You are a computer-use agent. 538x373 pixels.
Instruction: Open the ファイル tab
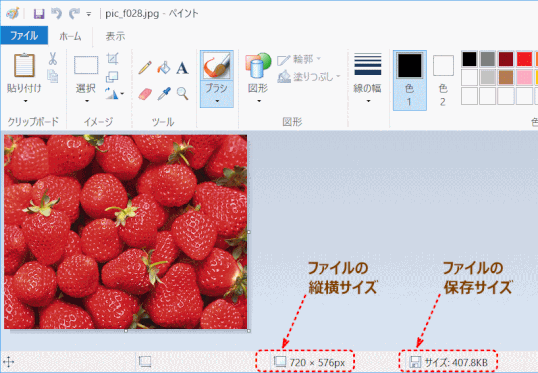pyautogui.click(x=24, y=35)
